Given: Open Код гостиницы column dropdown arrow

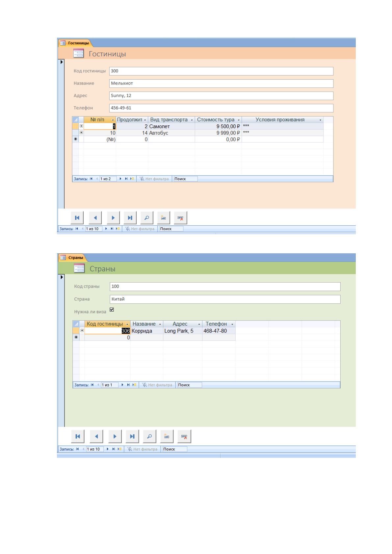Looking at the screenshot, I should 127,324.
